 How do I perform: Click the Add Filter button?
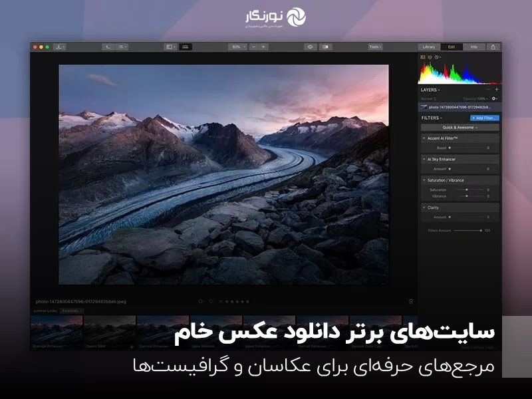(x=484, y=118)
